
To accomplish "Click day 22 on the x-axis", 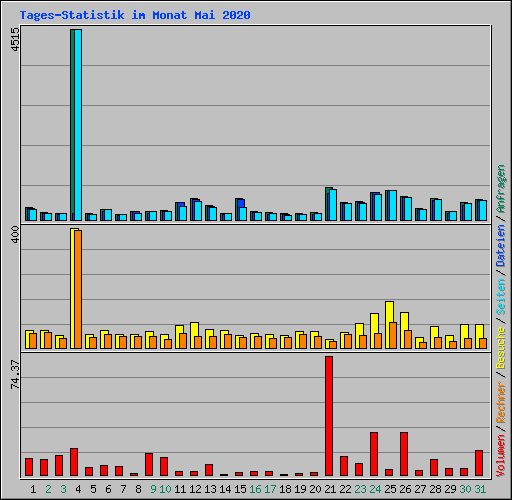I will pos(345,489).
